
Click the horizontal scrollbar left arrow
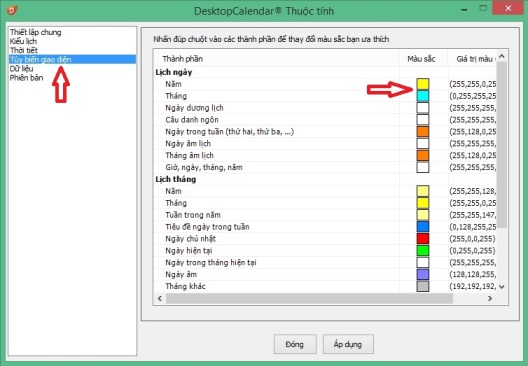point(160,298)
